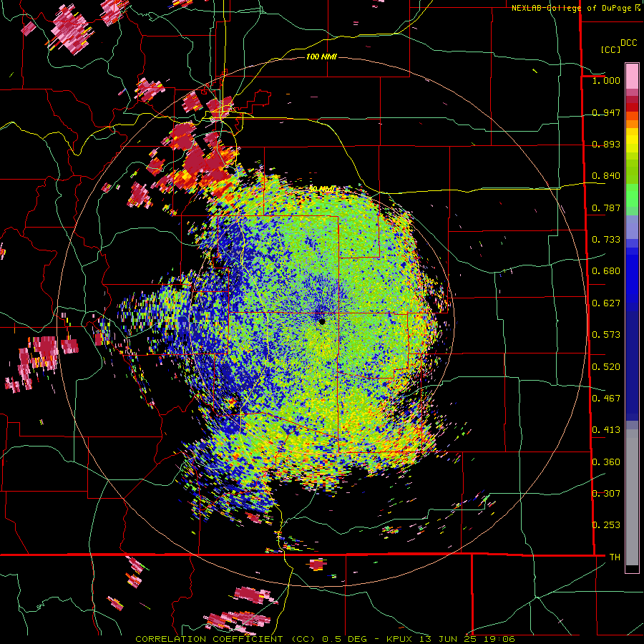Click the black radar site dot at the center

pyautogui.click(x=322, y=321)
